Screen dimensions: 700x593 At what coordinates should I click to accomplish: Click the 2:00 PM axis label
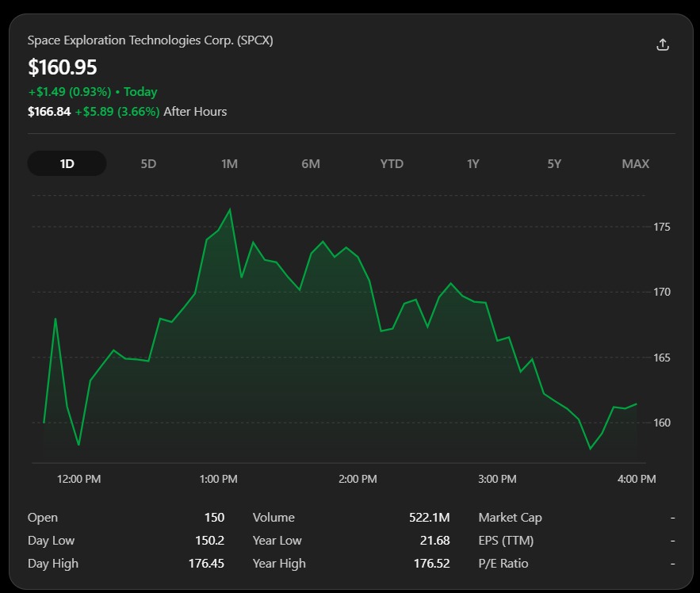tap(358, 479)
